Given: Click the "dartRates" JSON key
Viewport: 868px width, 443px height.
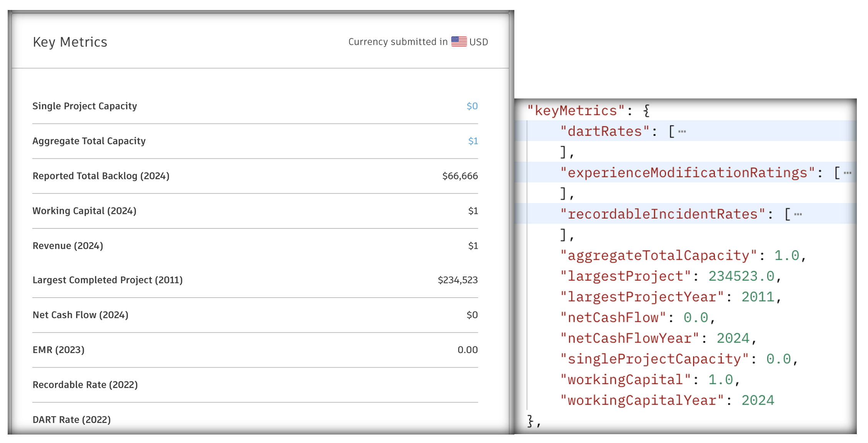Looking at the screenshot, I should [x=605, y=132].
